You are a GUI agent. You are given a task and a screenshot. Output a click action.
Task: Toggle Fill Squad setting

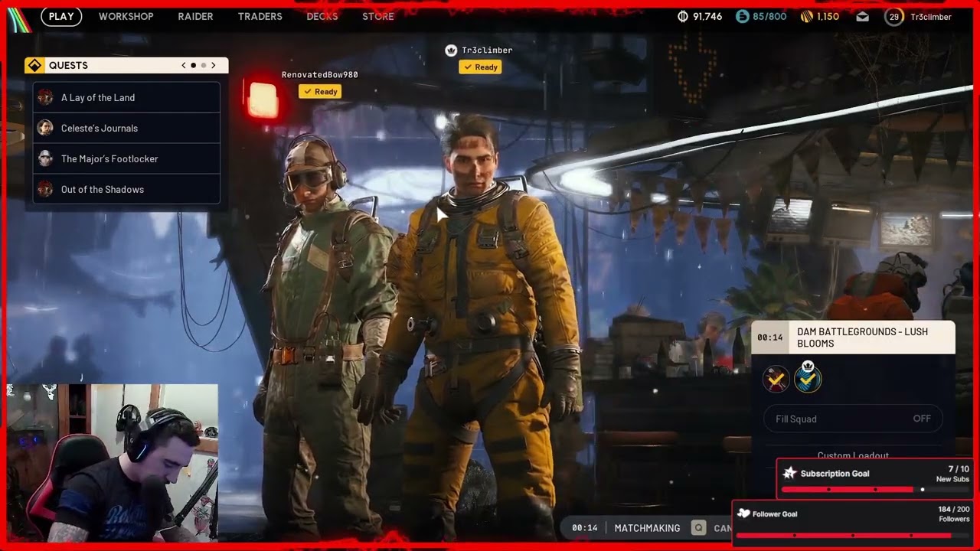853,419
